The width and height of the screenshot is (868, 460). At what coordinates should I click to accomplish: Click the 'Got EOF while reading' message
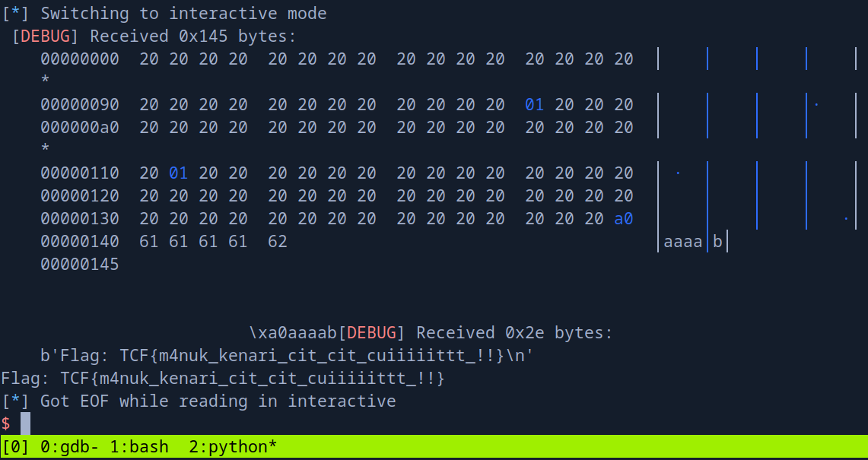tap(218, 401)
